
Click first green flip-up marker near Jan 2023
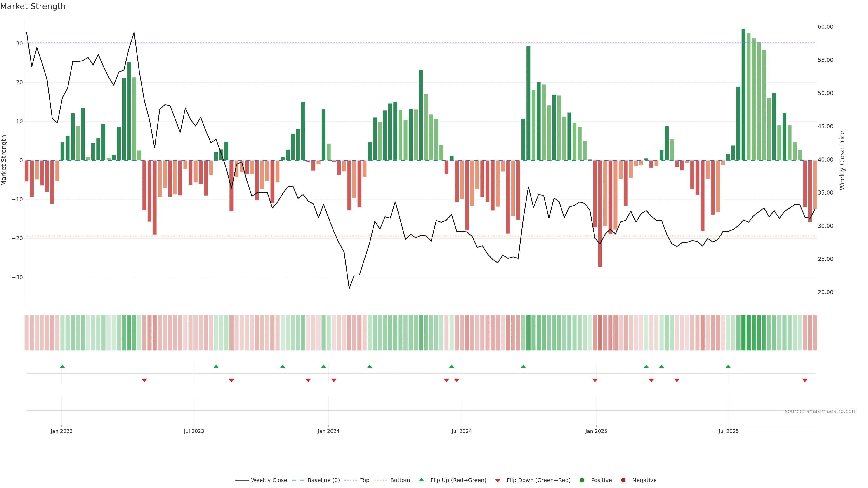[x=62, y=366]
